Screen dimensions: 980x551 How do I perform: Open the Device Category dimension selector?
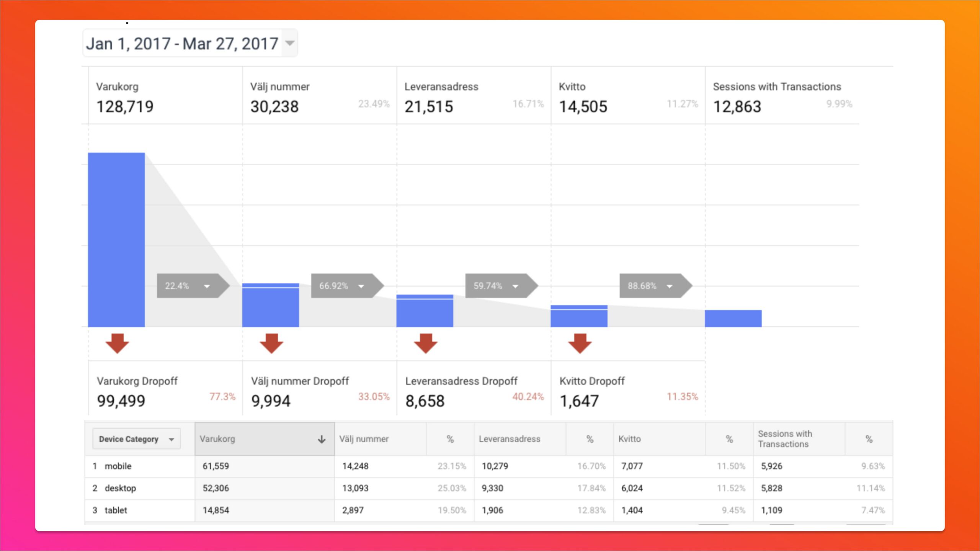click(x=136, y=439)
